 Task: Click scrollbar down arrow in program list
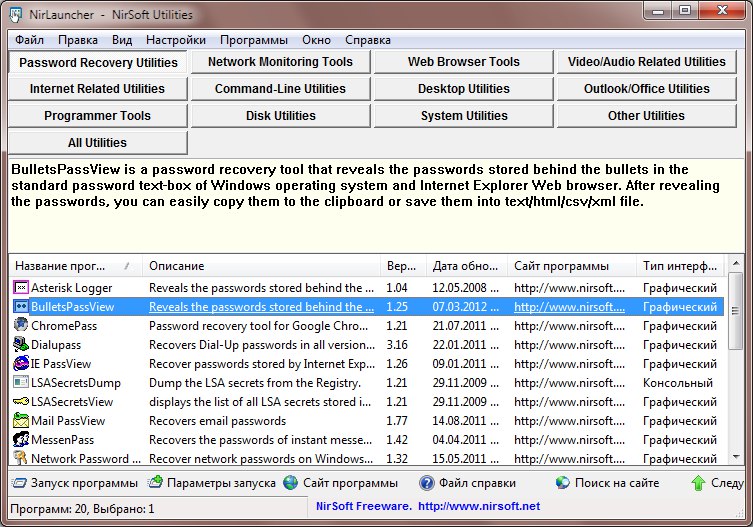[x=736, y=457]
